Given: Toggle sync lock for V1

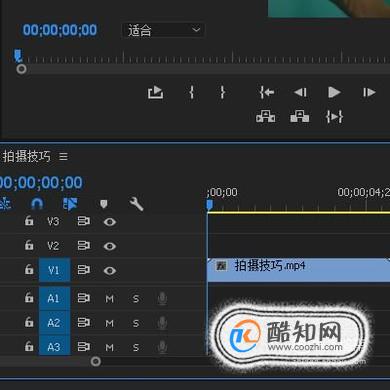Looking at the screenshot, I should (83, 270).
